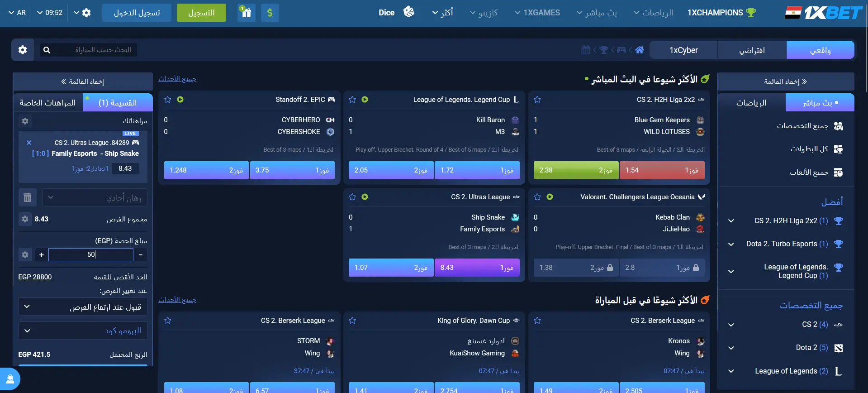This screenshot has width=868, height=393.
Task: Open the المراهنات الخاصة tab
Action: 48,103
